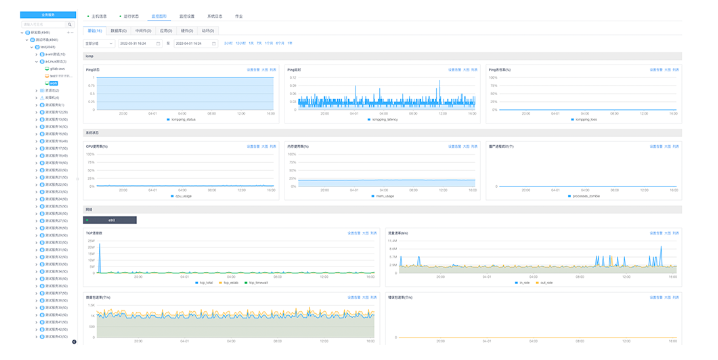The width and height of the screenshot is (718, 360).
Task: Select 测试服务15 tree row
Action: (56, 134)
